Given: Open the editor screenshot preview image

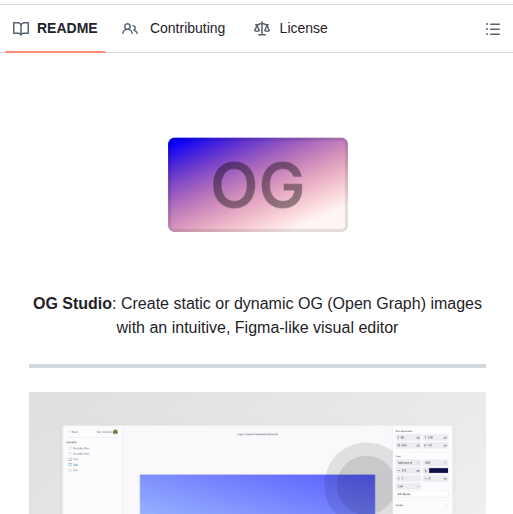Looking at the screenshot, I should click(x=257, y=453).
